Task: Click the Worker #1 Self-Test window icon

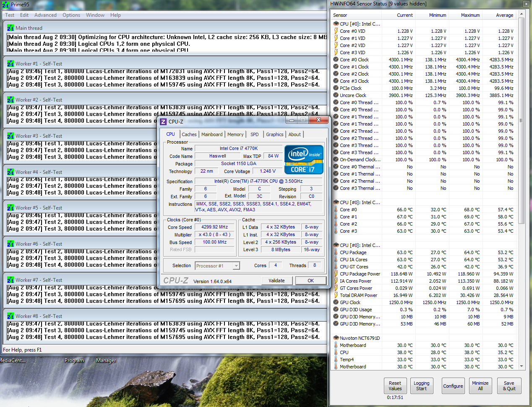Action: (10, 64)
